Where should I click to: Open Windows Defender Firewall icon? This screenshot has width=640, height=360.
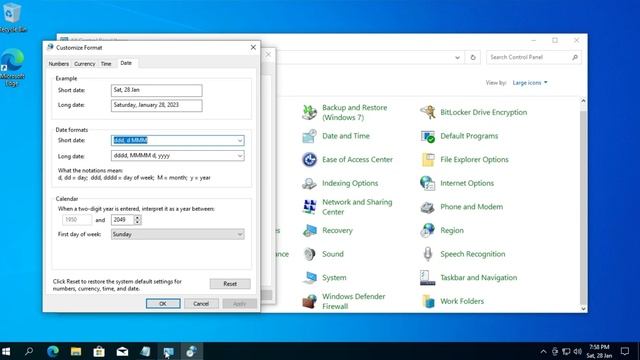pos(309,301)
